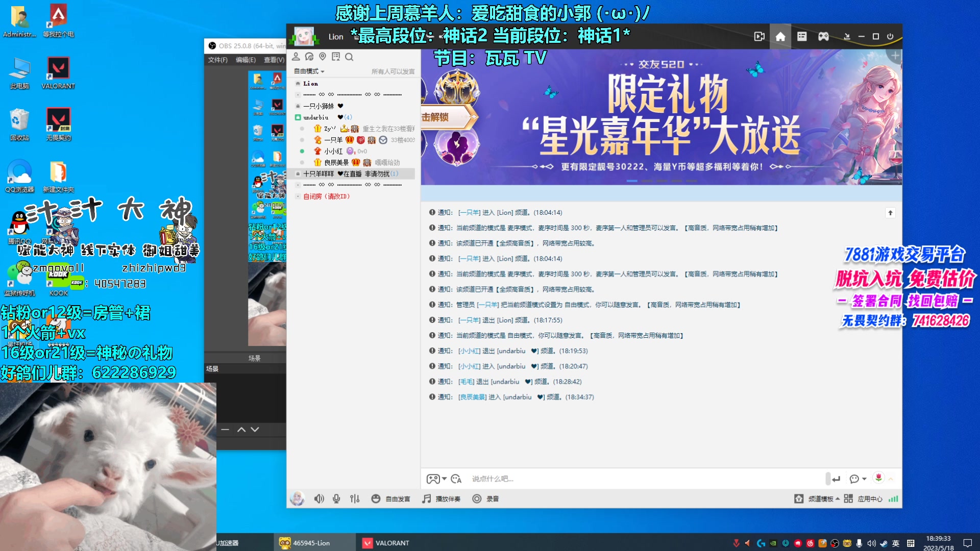Click the plus button on banner corner
Image resolution: width=980 pixels, height=551 pixels.
[x=895, y=56]
